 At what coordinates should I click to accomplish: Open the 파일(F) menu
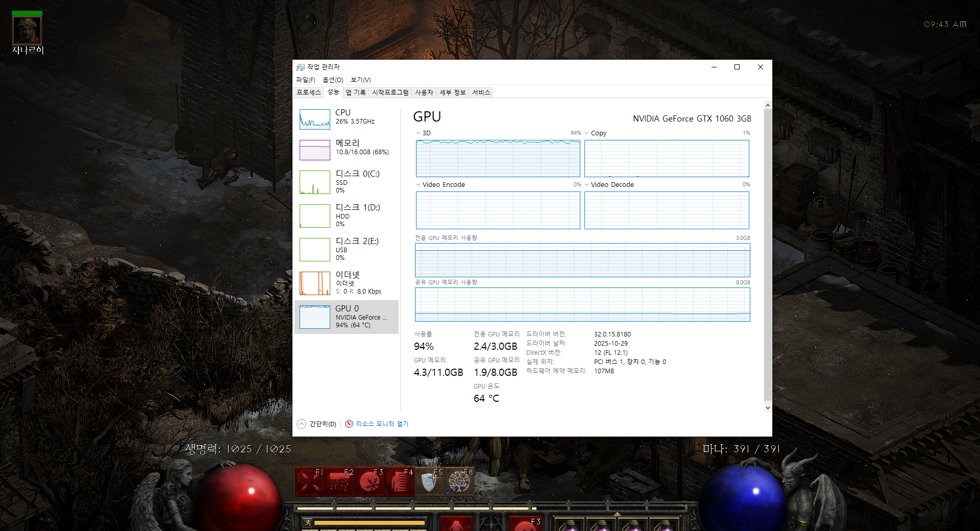point(306,80)
